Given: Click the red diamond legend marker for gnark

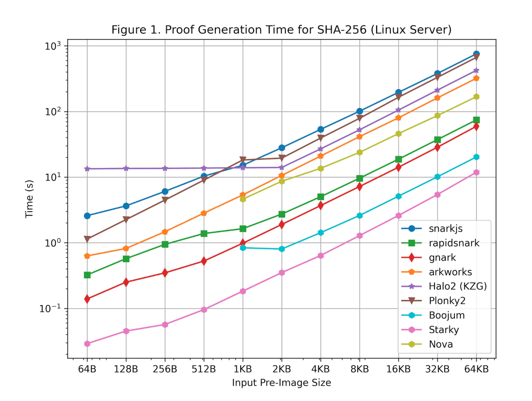Looking at the screenshot, I should tap(412, 258).
